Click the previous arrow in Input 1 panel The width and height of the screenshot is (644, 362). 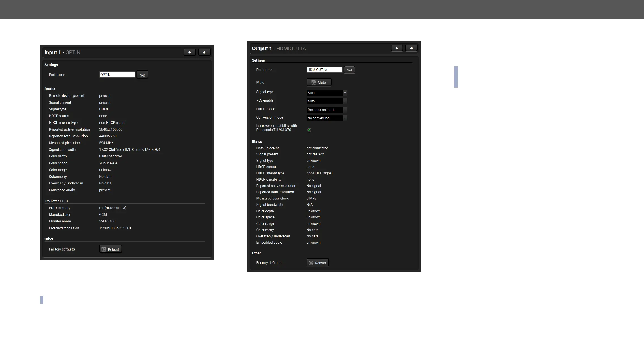pyautogui.click(x=190, y=52)
